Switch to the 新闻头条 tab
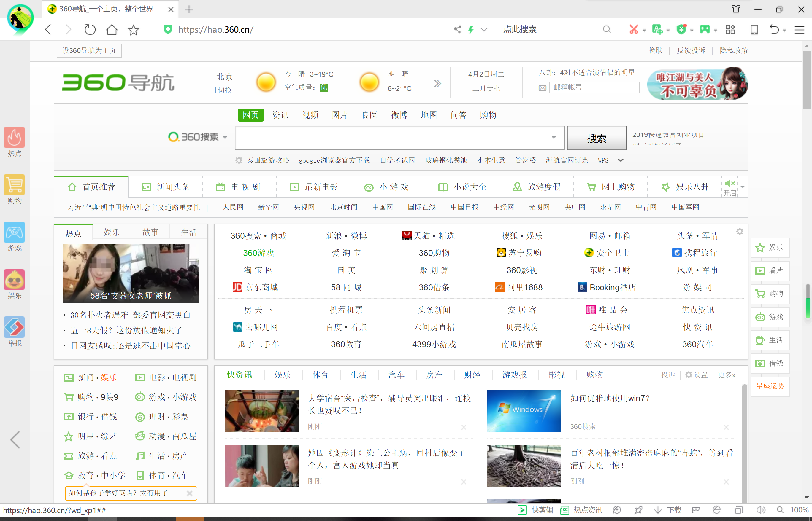812x521 pixels. click(x=166, y=187)
